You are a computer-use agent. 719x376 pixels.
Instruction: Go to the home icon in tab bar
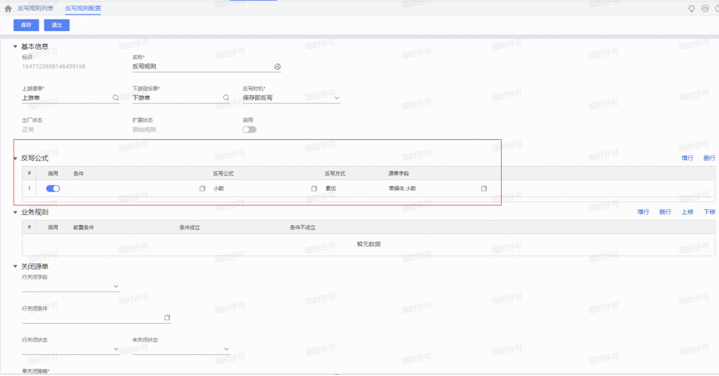pyautogui.click(x=8, y=8)
